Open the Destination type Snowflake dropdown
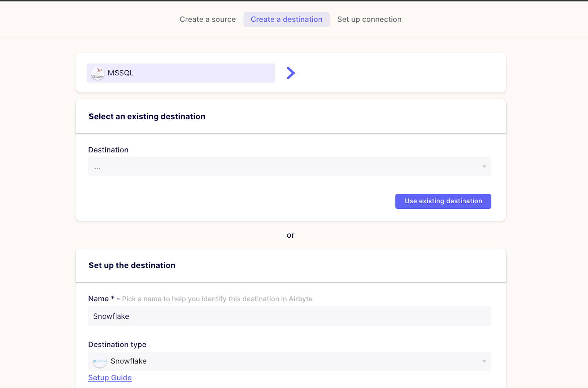The height and width of the screenshot is (388, 588). pyautogui.click(x=290, y=362)
